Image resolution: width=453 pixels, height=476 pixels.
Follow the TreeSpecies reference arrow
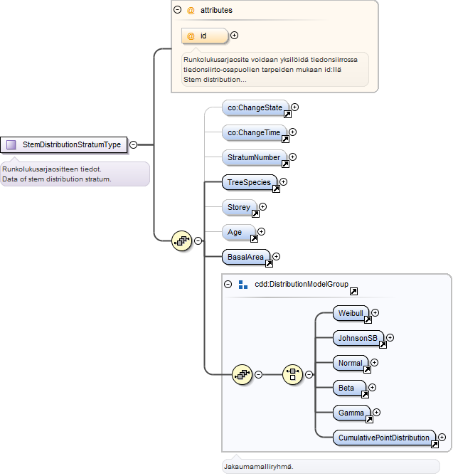(x=276, y=189)
